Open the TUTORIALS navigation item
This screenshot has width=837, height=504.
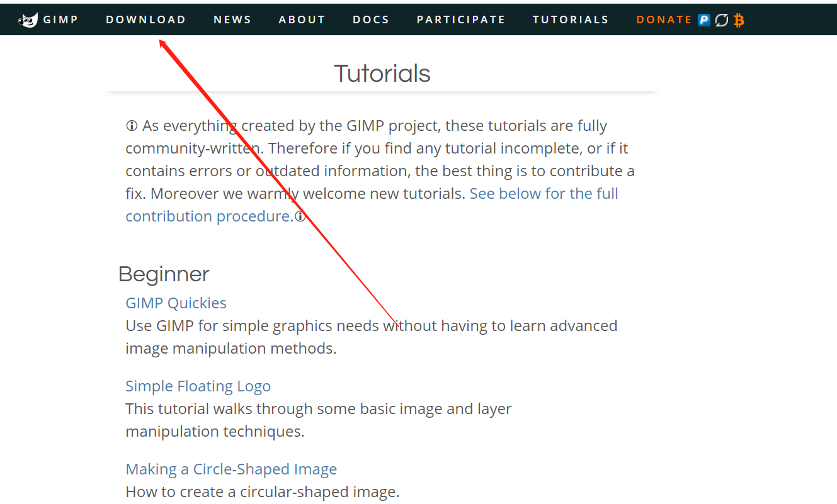pos(571,20)
